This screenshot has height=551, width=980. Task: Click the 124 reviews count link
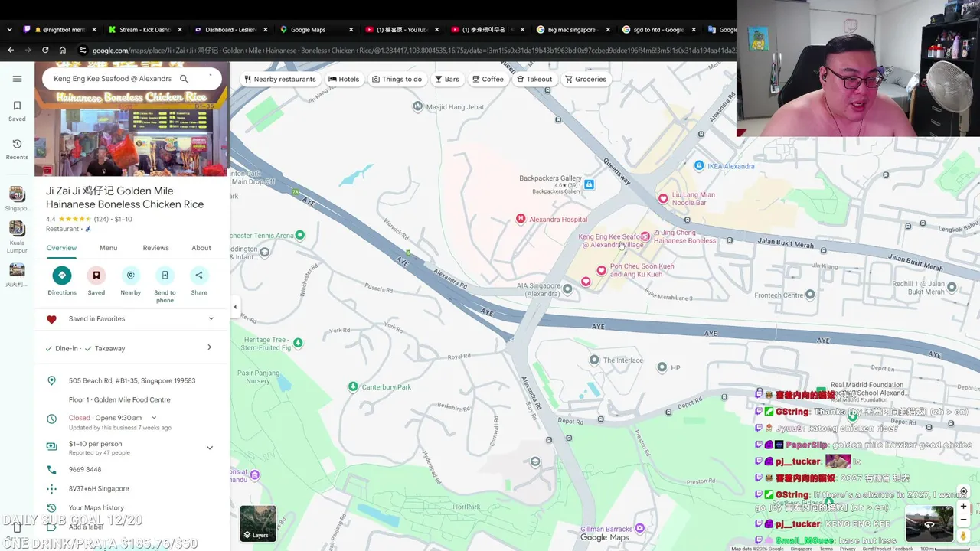tap(101, 220)
